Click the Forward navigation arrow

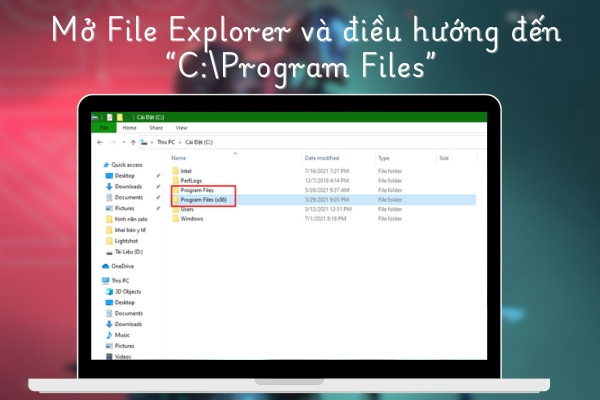click(x=113, y=142)
